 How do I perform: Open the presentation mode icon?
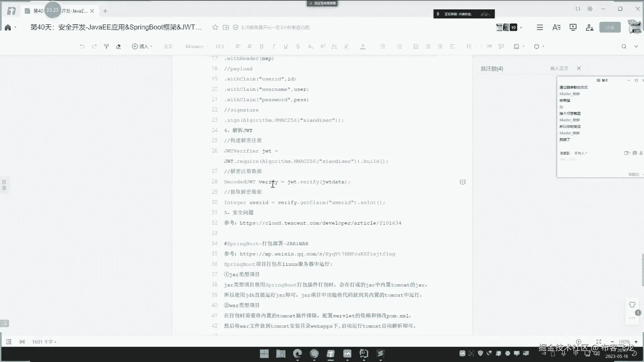(x=573, y=27)
